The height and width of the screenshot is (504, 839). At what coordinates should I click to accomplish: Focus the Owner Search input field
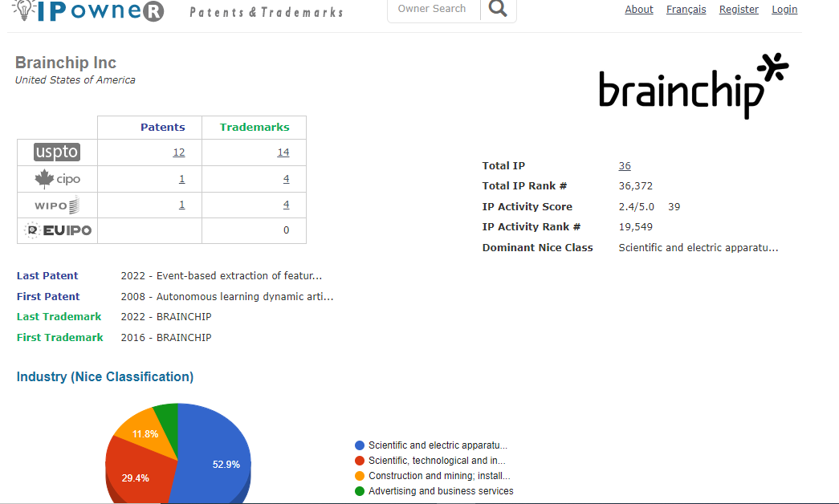tap(434, 9)
